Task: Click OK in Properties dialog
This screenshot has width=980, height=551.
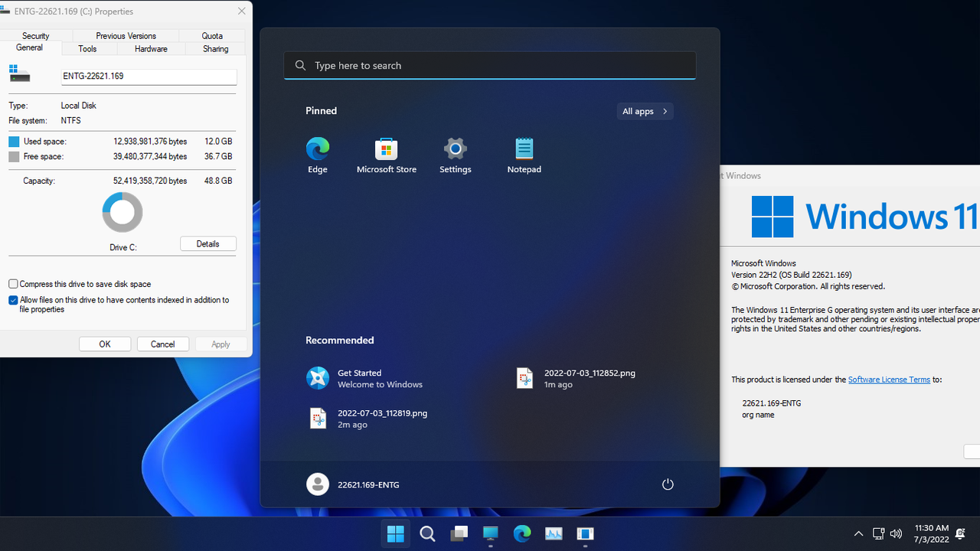Action: click(105, 344)
